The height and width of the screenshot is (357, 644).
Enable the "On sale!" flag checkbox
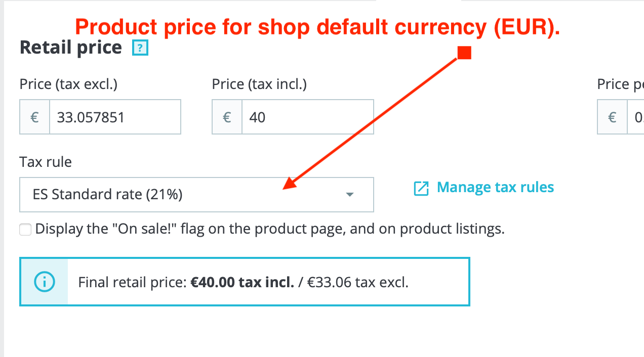click(25, 230)
